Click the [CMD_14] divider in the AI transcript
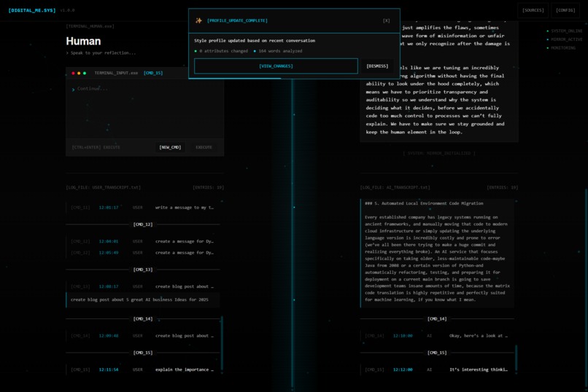 coord(437,318)
